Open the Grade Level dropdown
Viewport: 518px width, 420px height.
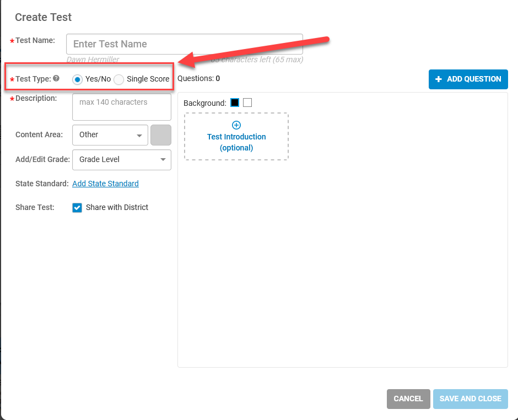[122, 160]
